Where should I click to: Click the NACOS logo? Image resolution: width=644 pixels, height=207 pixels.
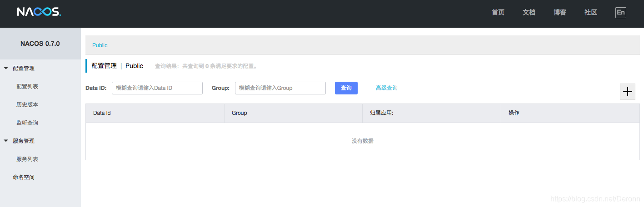[x=39, y=12]
